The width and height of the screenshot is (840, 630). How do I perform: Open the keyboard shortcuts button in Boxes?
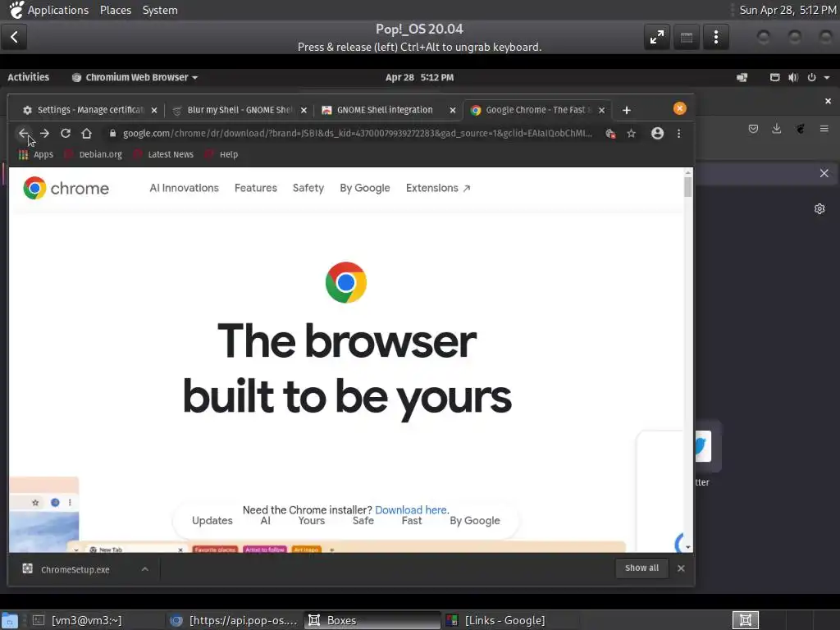coord(687,37)
